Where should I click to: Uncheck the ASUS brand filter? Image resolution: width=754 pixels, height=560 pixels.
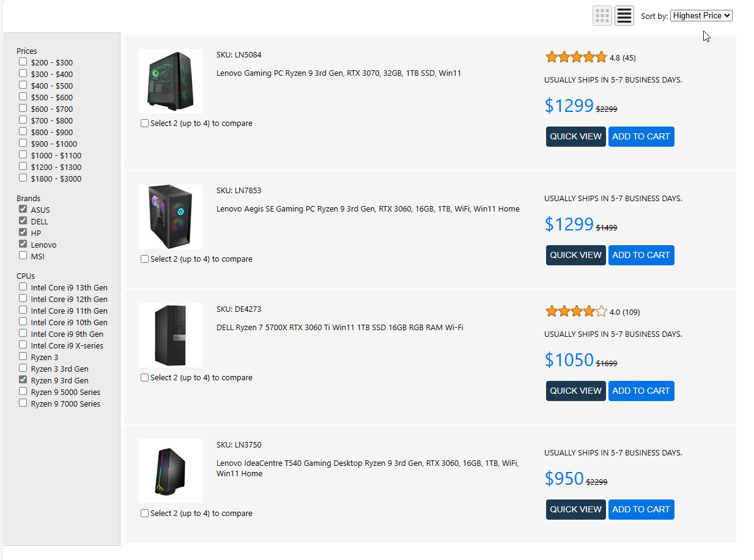(x=23, y=210)
